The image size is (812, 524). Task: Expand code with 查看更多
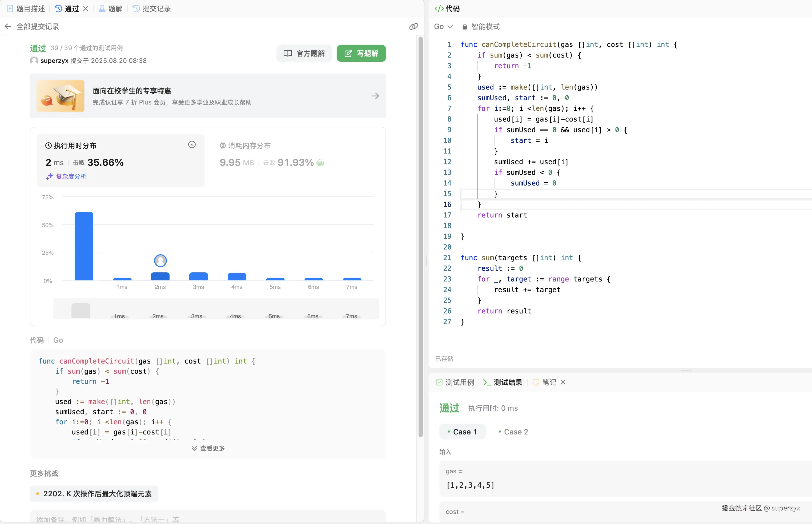click(x=208, y=448)
